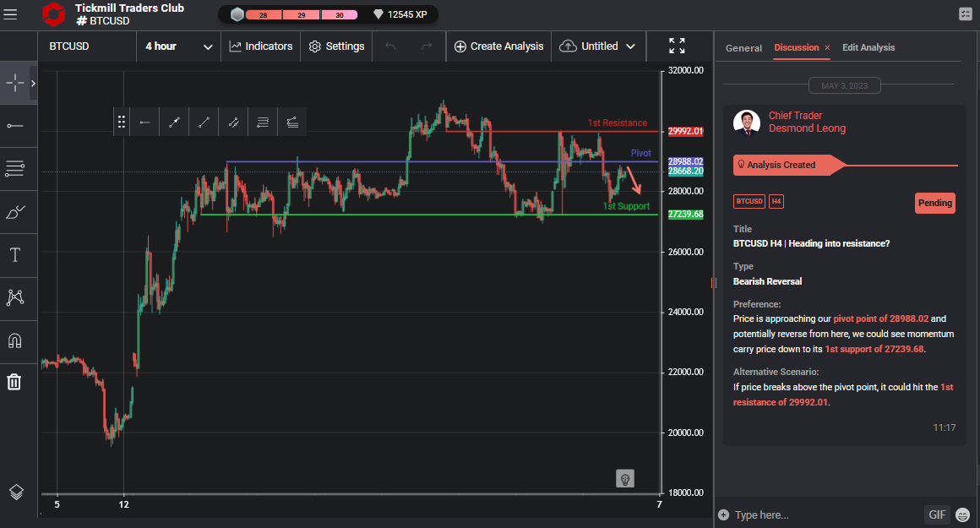Image resolution: width=980 pixels, height=528 pixels.
Task: Click the MAY 3, 2023 date divider
Action: pos(844,85)
